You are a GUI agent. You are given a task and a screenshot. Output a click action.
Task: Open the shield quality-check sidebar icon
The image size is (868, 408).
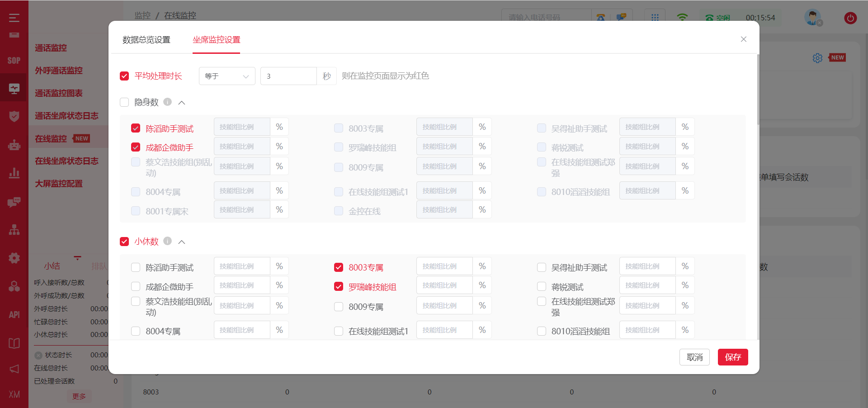tap(14, 116)
